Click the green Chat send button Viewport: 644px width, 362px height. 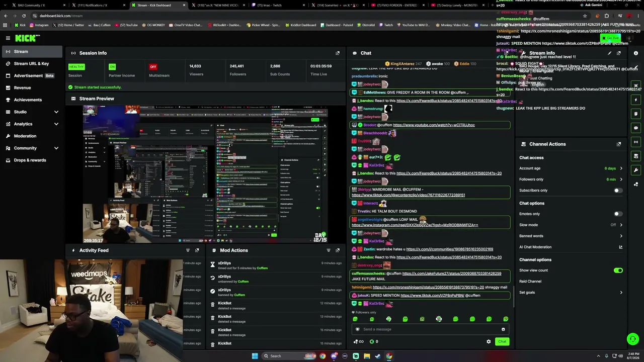click(x=502, y=342)
